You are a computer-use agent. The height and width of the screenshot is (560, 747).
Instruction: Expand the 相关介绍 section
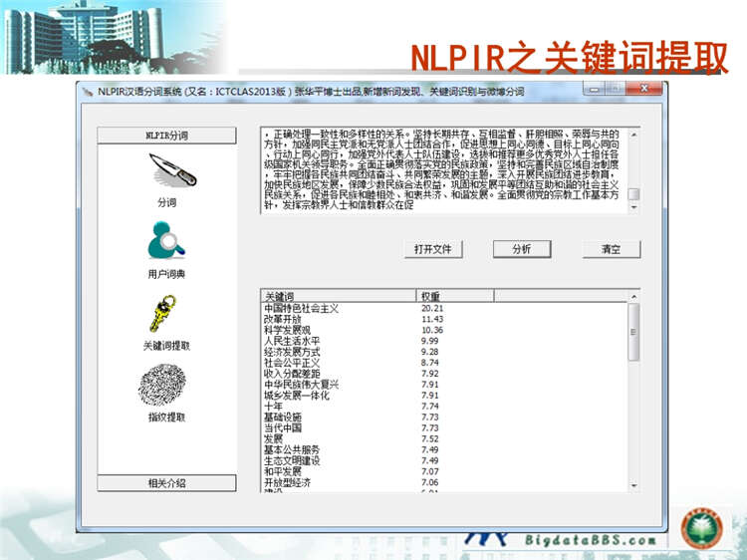pyautogui.click(x=166, y=483)
